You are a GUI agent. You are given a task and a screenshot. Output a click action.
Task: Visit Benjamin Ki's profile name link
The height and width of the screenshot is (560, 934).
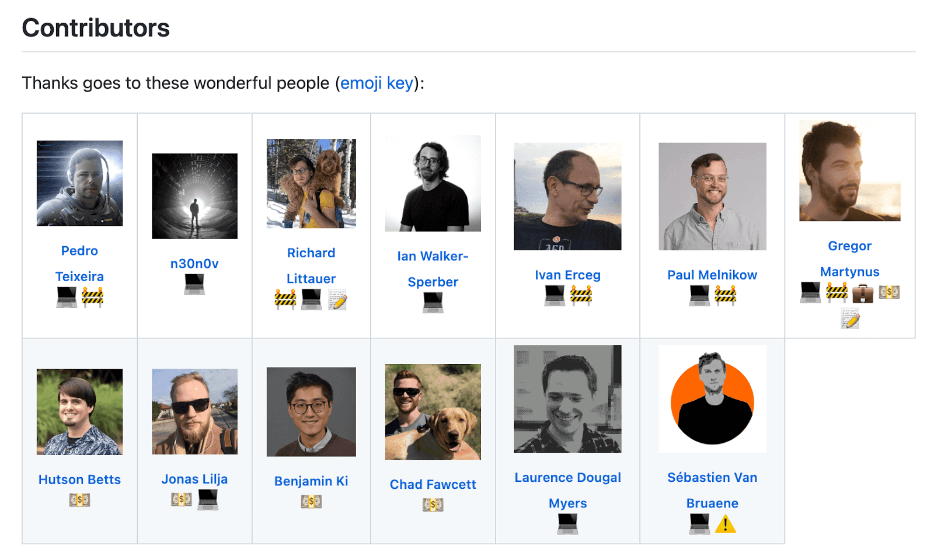pyautogui.click(x=311, y=481)
